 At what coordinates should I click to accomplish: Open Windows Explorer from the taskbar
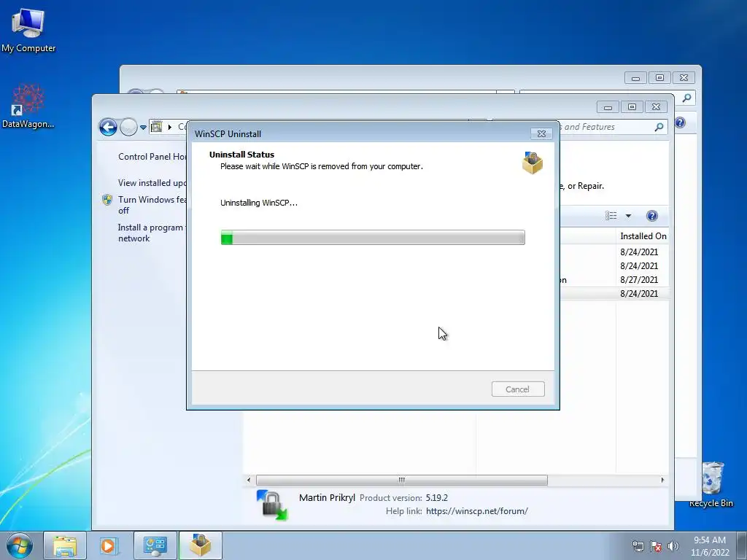pos(65,545)
